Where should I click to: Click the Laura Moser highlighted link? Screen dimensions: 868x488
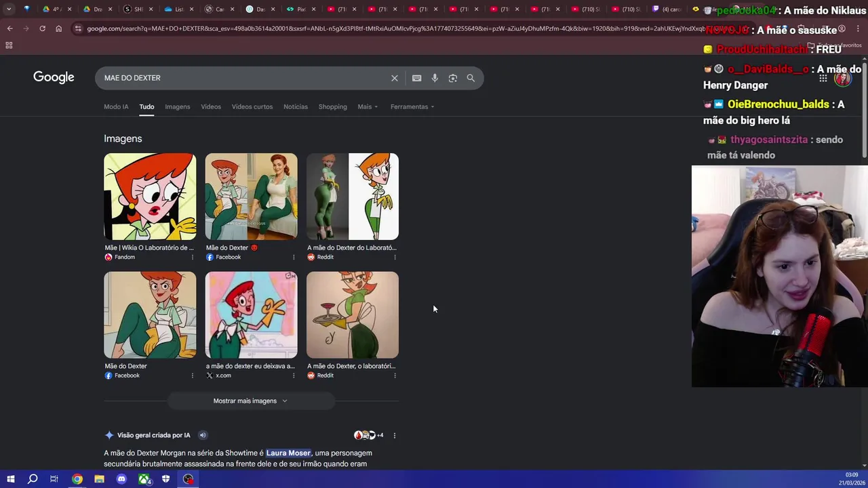(288, 453)
